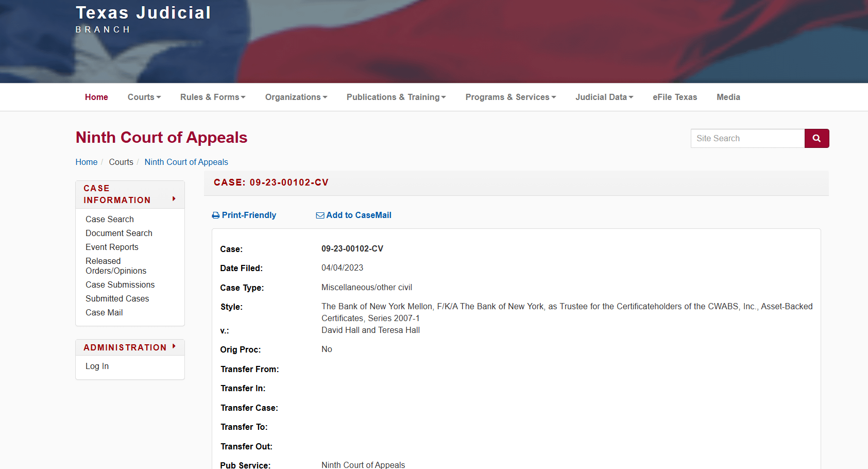Click the Orig Proc 'No' value

[327, 349]
